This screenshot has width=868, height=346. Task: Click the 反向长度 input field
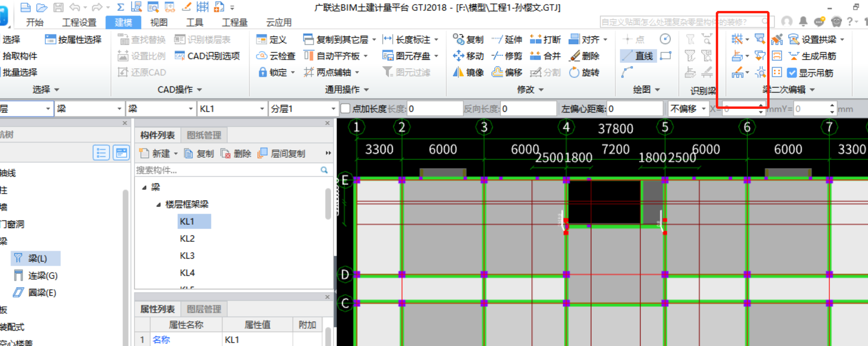pyautogui.click(x=528, y=109)
